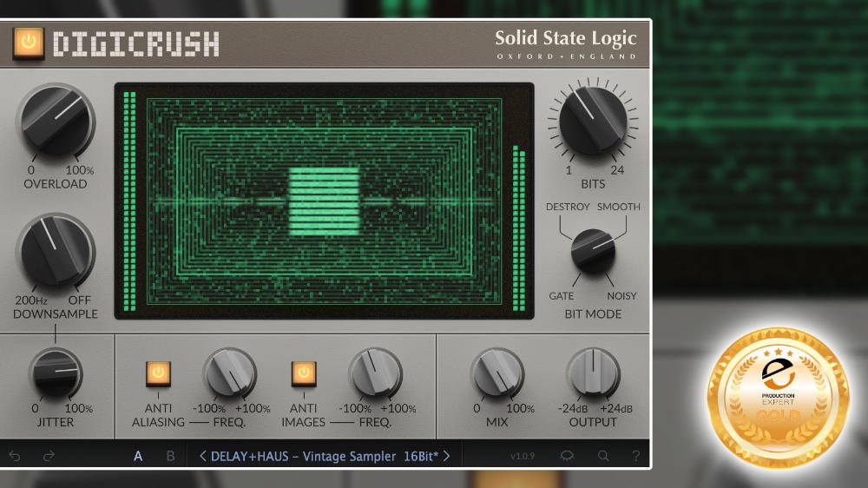Click the Solid State Logic logo

click(565, 43)
